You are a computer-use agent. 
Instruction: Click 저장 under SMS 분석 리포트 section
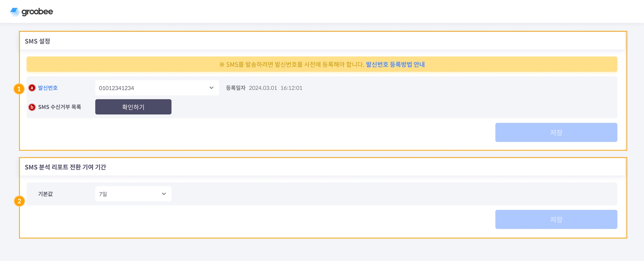556,220
